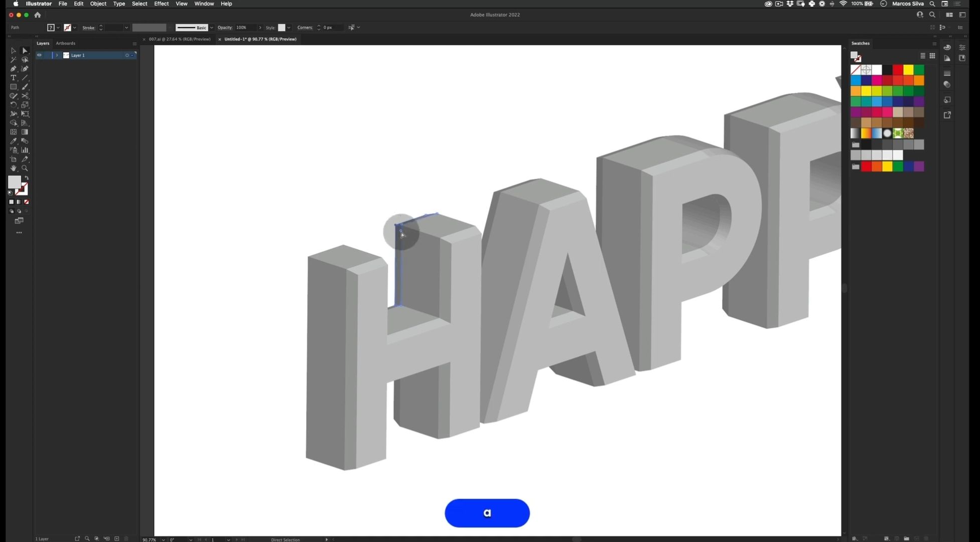Open the Effect menu

[161, 4]
